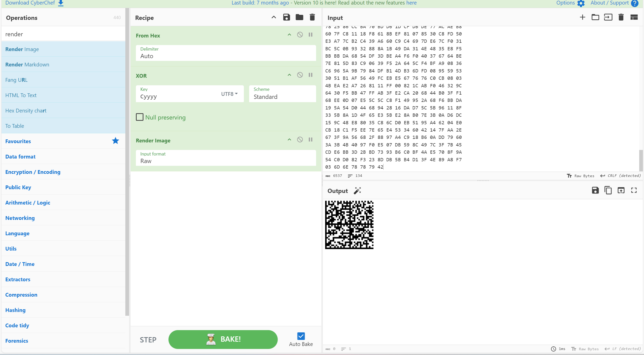Add a new input tab

[582, 17]
